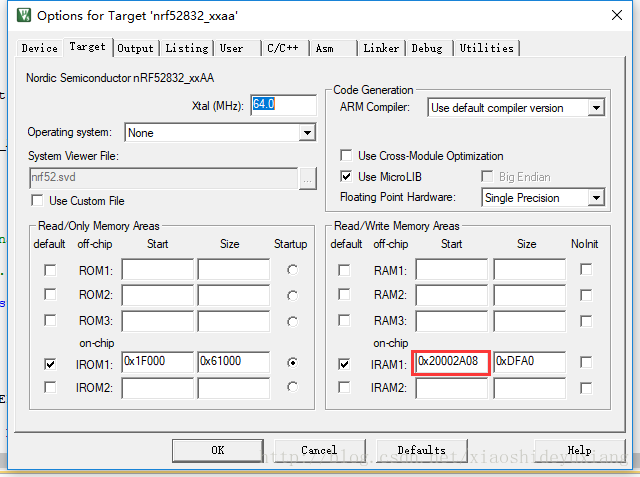Select the ROM1 Startup radio button

[x=292, y=270]
